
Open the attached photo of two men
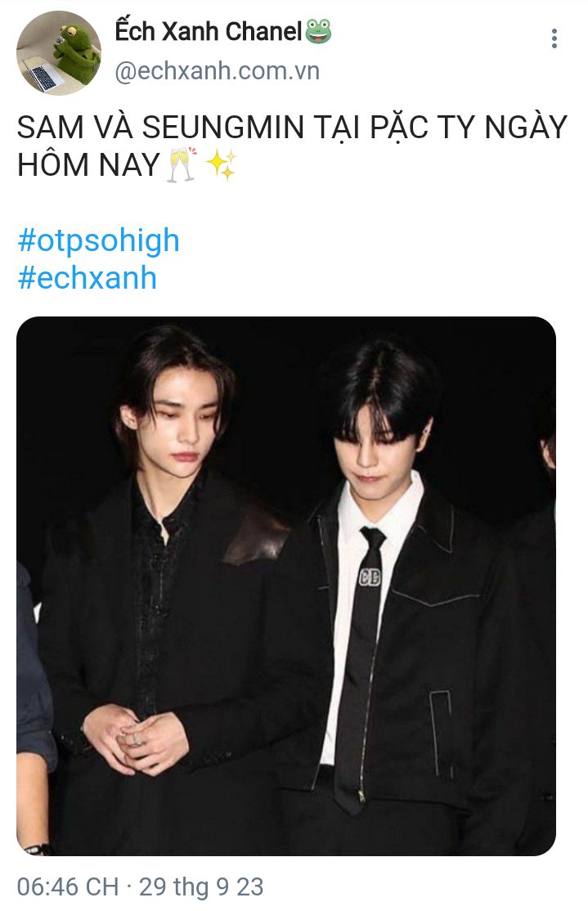286,586
